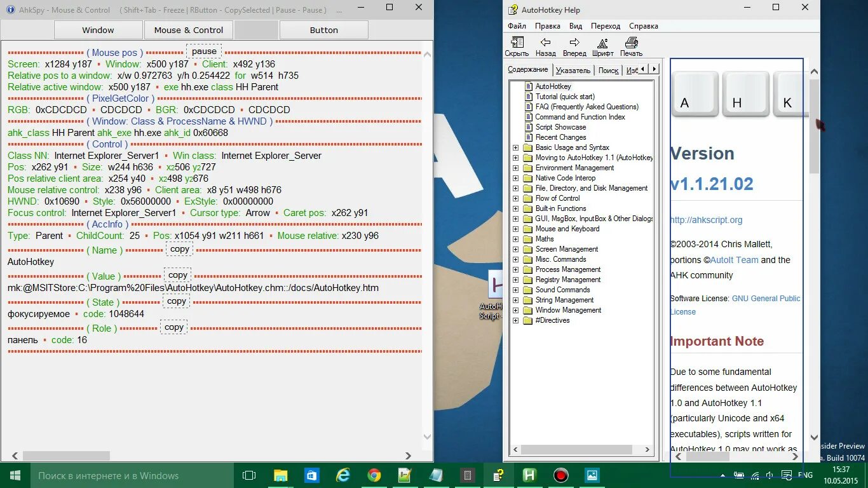Open the Вид menu
Image resolution: width=868 pixels, height=488 pixels.
[x=576, y=26]
